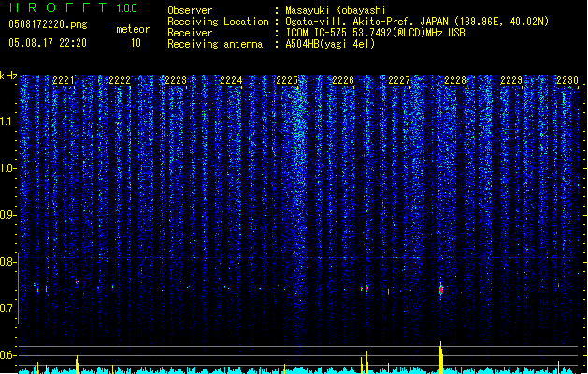Click the observer name Masayuki Kobayashi
The image size is (588, 374).
335,10
